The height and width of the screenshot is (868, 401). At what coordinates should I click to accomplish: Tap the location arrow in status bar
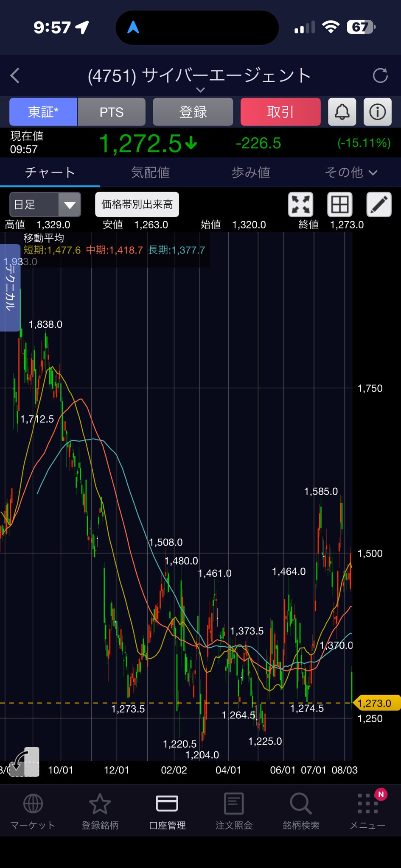pyautogui.click(x=82, y=28)
